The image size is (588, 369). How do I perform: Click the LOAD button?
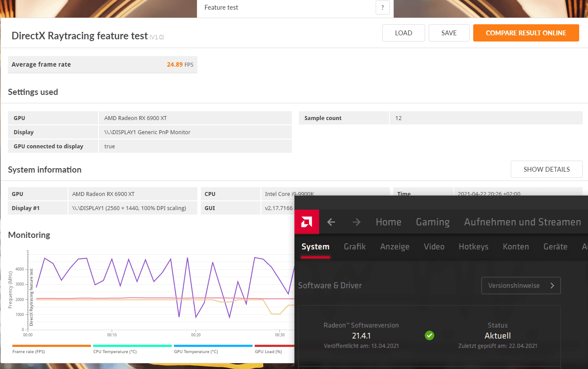tap(403, 33)
